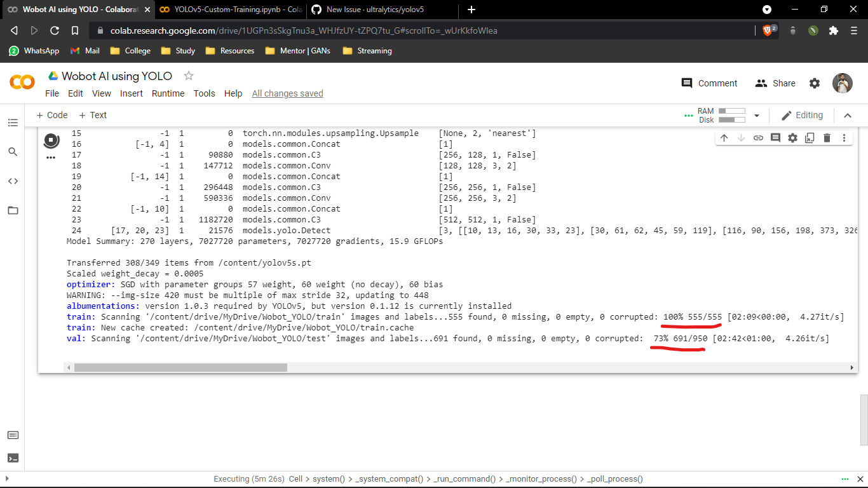Image resolution: width=868 pixels, height=488 pixels.
Task: Stop the running cell execution
Action: pyautogui.click(x=51, y=139)
